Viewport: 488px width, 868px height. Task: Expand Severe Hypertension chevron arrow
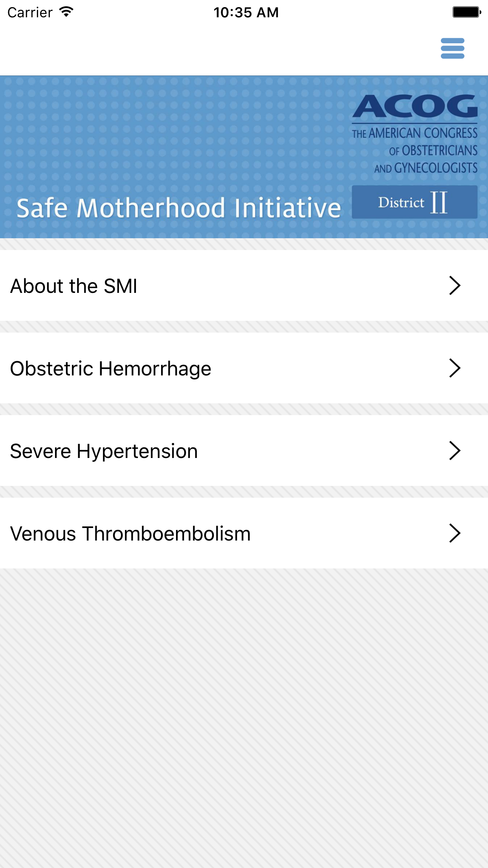(x=454, y=451)
